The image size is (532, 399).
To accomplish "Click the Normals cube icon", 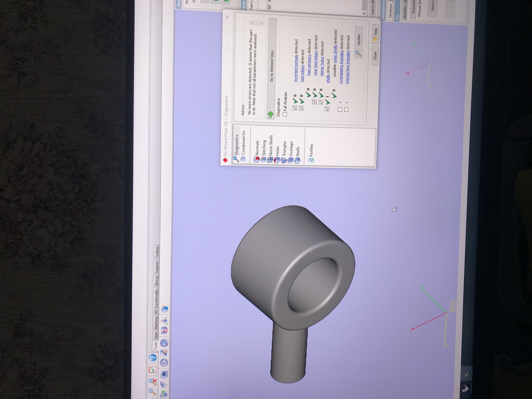I will 256,160.
